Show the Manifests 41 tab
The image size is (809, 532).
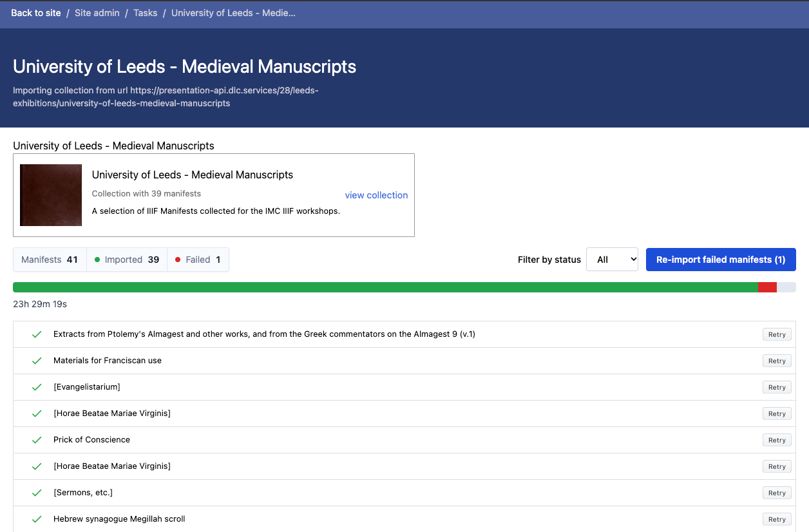click(50, 260)
